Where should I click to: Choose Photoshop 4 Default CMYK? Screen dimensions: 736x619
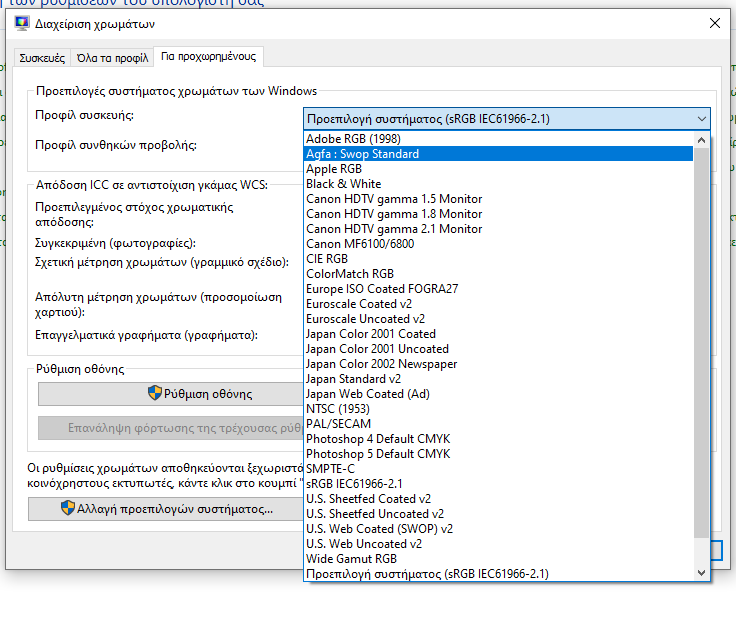point(499,439)
